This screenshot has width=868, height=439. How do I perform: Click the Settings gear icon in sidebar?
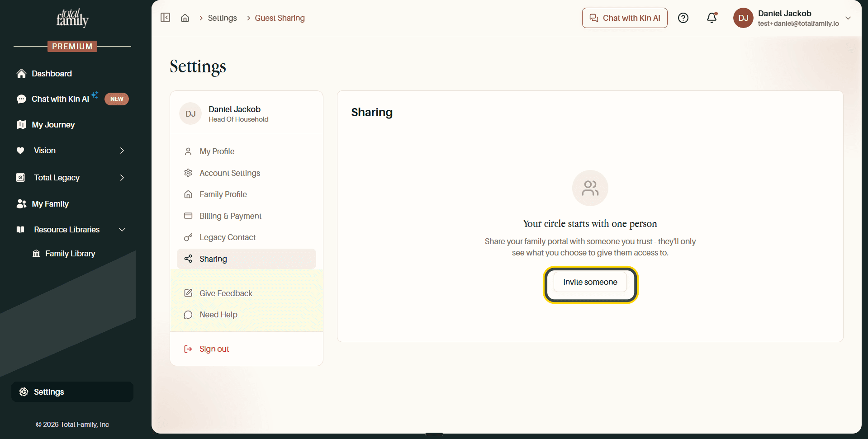point(24,392)
